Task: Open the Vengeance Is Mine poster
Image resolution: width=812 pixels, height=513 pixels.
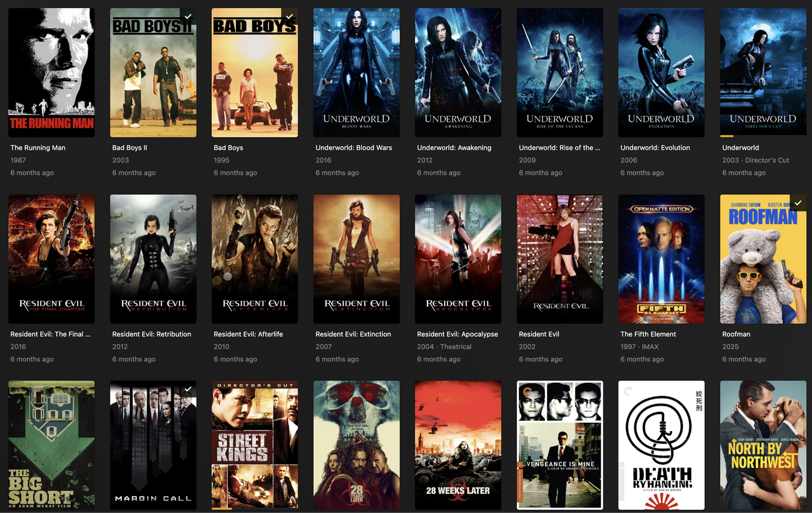Action: (560, 445)
